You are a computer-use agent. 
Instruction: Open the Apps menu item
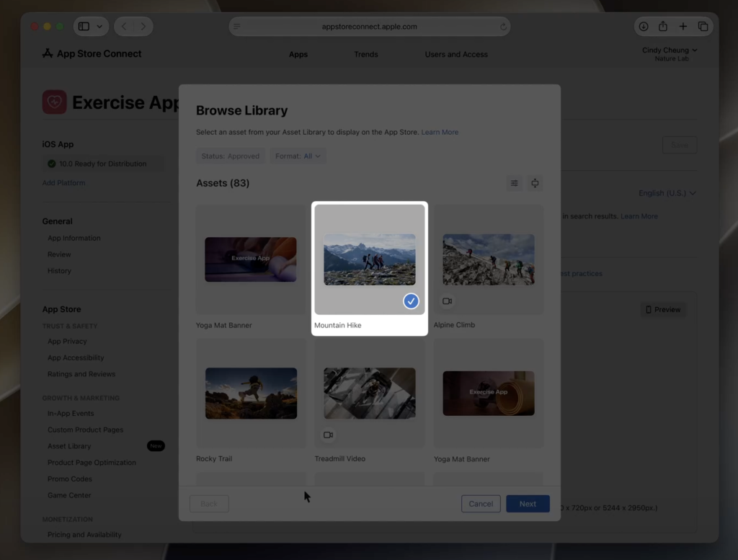point(298,54)
